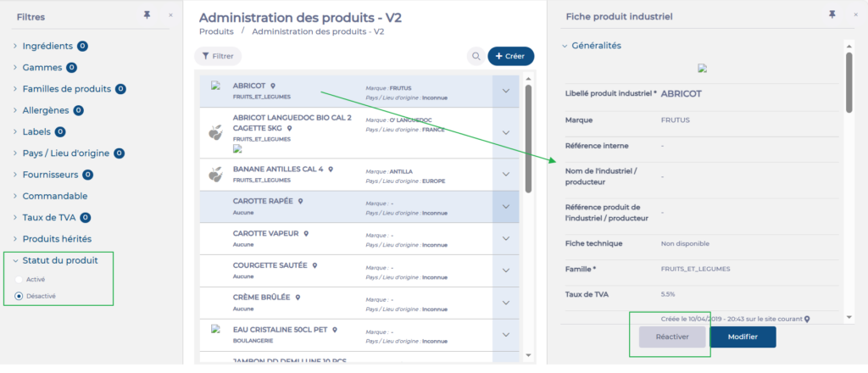Viewport: 868px width, 373px height.
Task: Click location pin next to ABRICOT
Action: 273,86
